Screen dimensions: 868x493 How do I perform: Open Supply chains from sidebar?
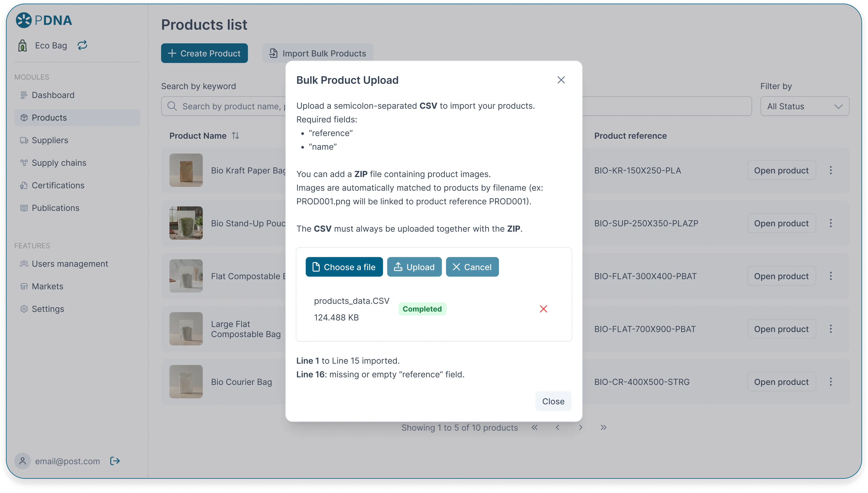pos(59,163)
